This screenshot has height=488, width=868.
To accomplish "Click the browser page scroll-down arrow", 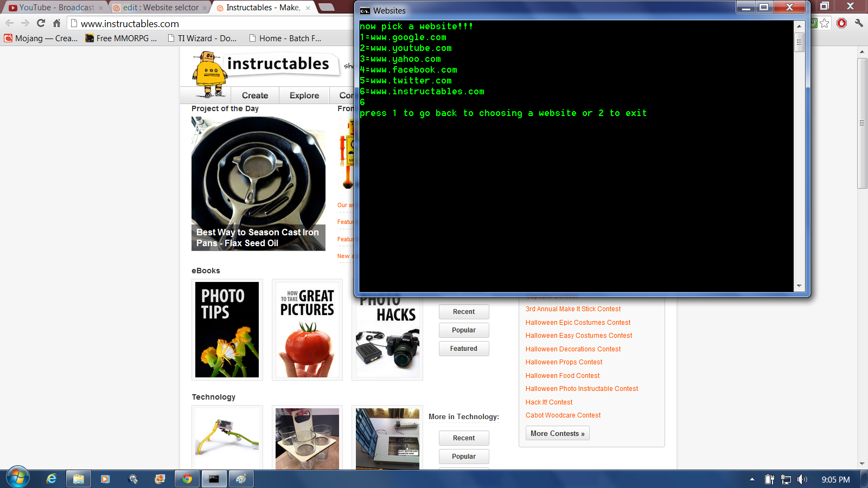I will tap(862, 464).
